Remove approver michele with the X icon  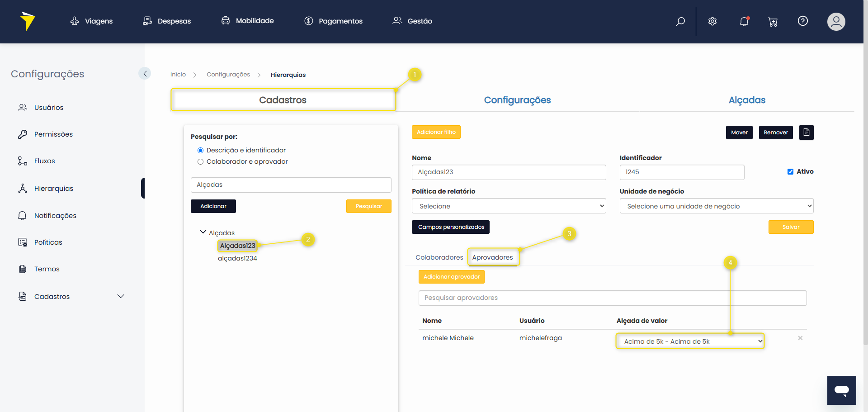tap(800, 338)
